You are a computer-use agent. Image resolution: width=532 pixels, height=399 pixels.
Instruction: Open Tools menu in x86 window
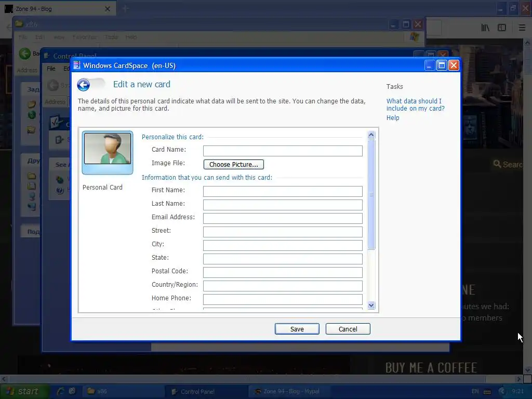111,37
